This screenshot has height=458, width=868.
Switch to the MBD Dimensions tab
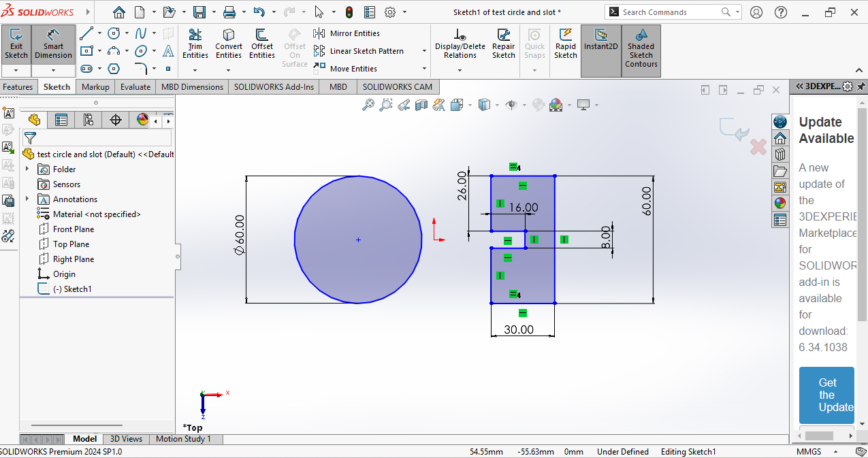pyautogui.click(x=192, y=86)
